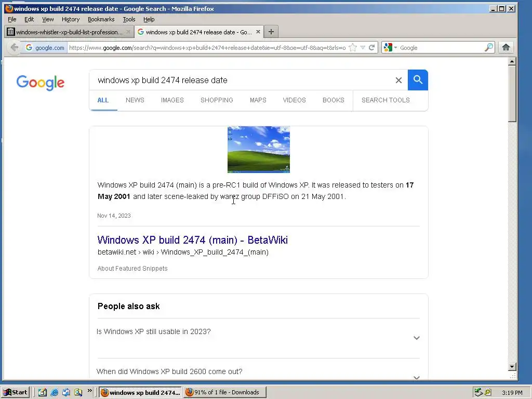The height and width of the screenshot is (399, 532).
Task: Open the search engine selector dropdown
Action: tap(390, 47)
